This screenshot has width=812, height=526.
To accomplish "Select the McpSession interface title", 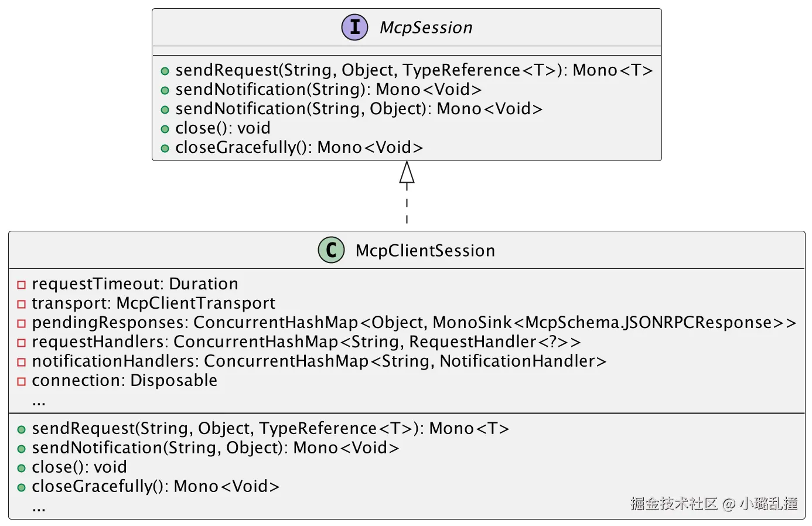I will click(426, 28).
